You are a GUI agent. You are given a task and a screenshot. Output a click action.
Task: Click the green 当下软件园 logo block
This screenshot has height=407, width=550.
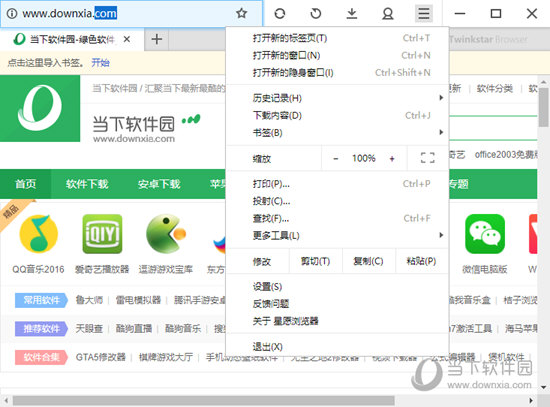click(40, 108)
